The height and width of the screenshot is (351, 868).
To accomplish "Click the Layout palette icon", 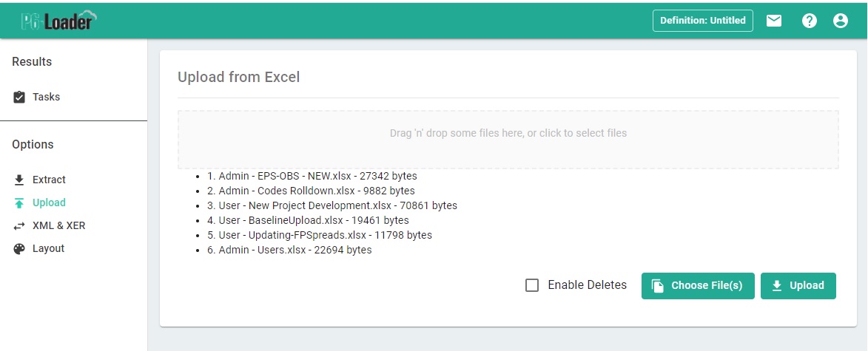I will 19,249.
